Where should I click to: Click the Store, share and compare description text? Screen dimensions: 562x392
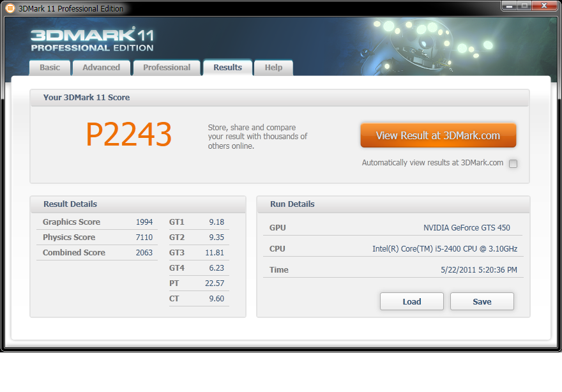tap(257, 137)
